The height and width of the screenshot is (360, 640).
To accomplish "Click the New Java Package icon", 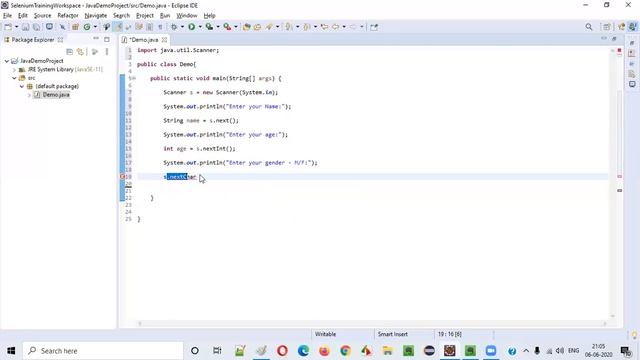I will (x=75, y=27).
